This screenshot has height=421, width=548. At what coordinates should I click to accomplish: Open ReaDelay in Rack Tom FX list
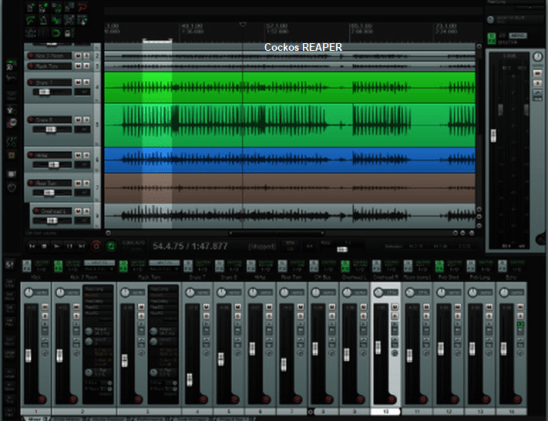click(x=163, y=301)
